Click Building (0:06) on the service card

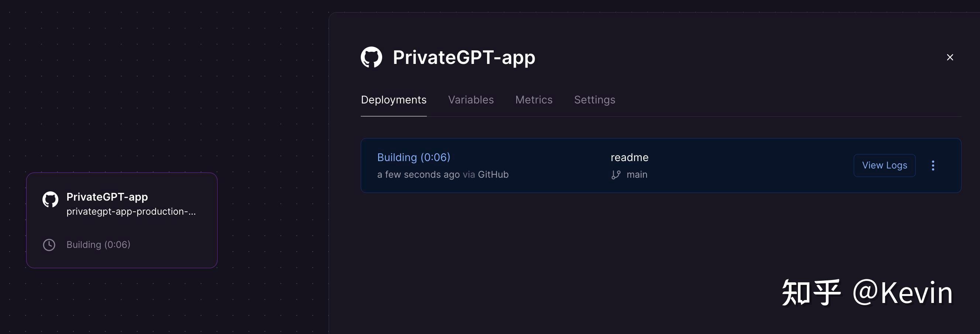coord(99,245)
